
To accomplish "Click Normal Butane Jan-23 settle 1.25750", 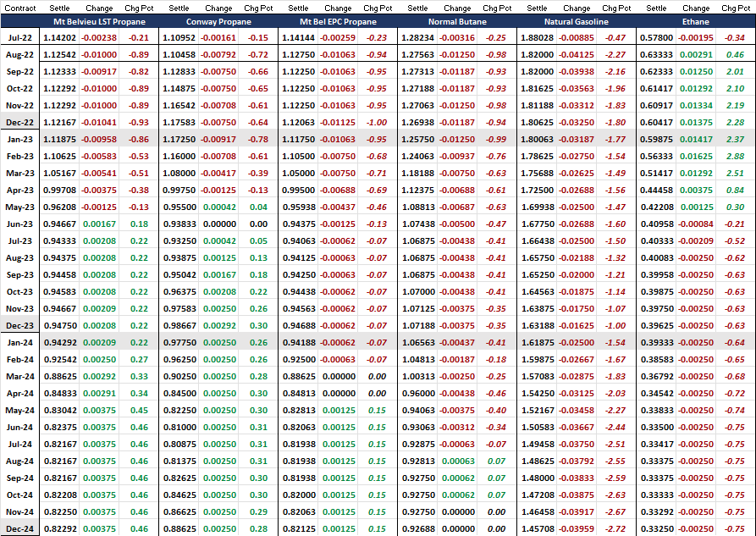I will [x=417, y=140].
